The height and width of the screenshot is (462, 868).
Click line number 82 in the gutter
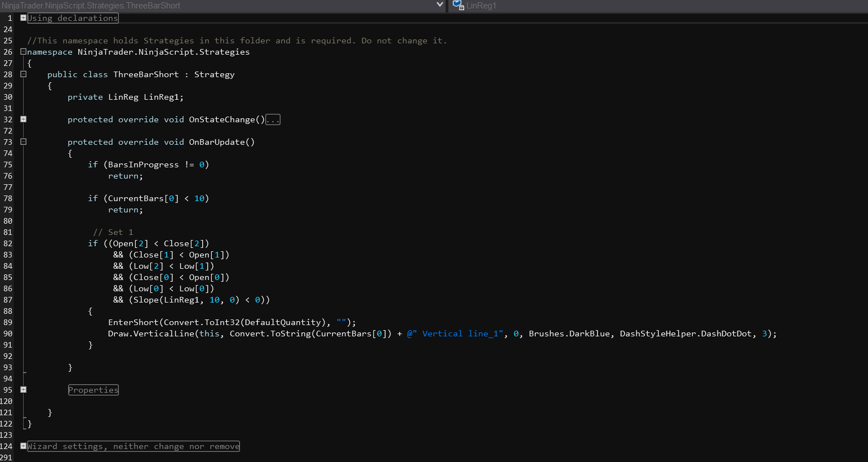click(8, 243)
